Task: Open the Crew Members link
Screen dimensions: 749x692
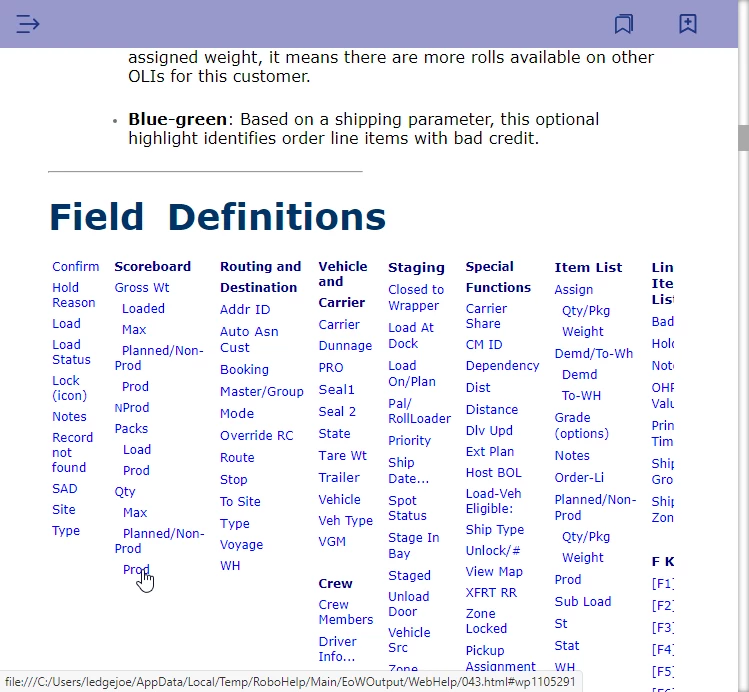Action: pos(346,612)
